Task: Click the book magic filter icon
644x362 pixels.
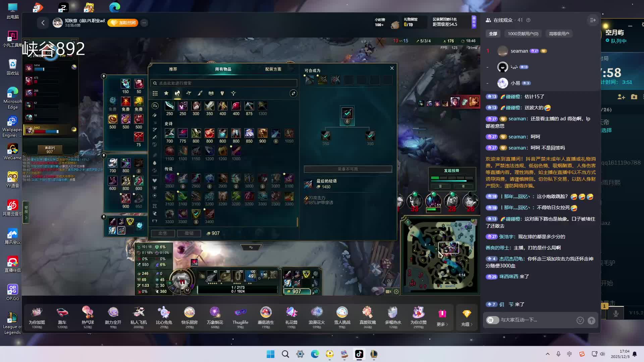Action: (x=211, y=93)
